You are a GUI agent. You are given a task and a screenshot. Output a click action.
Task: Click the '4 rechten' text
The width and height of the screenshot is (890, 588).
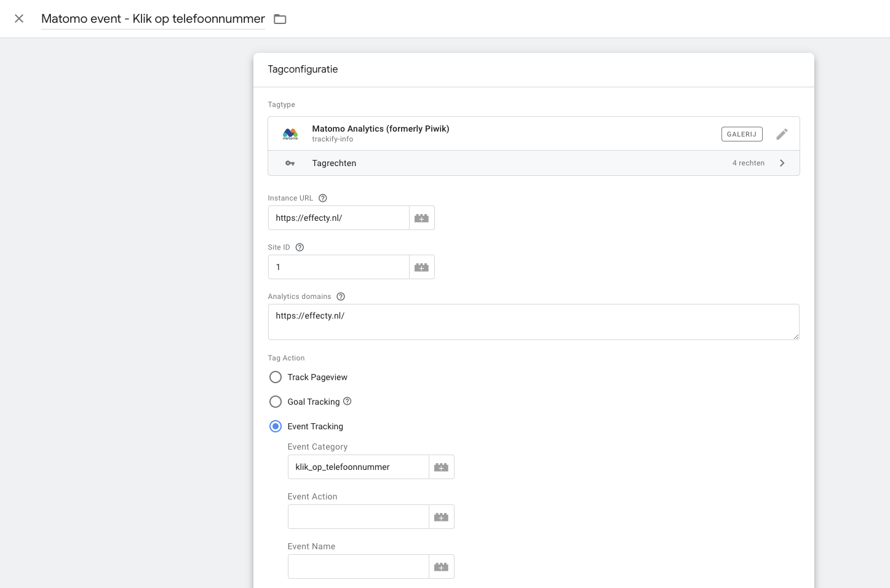point(749,163)
